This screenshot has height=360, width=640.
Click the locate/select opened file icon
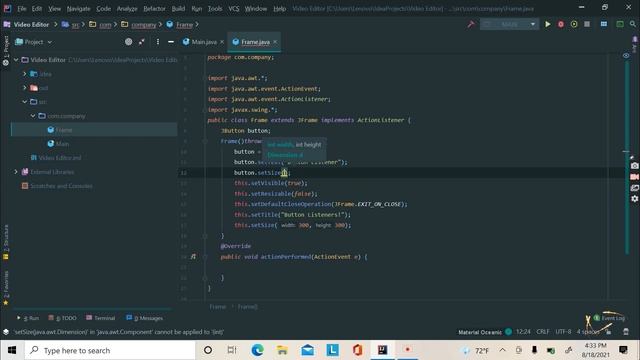129,42
